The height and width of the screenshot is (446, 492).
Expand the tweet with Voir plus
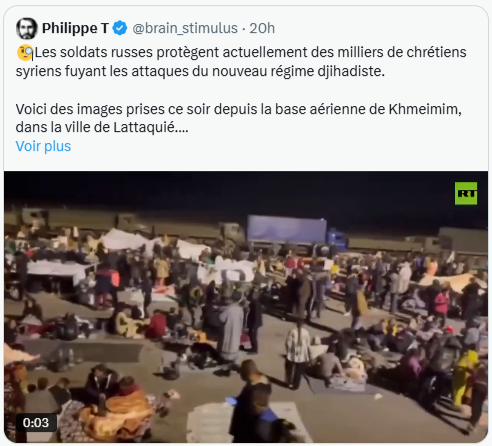pyautogui.click(x=43, y=146)
